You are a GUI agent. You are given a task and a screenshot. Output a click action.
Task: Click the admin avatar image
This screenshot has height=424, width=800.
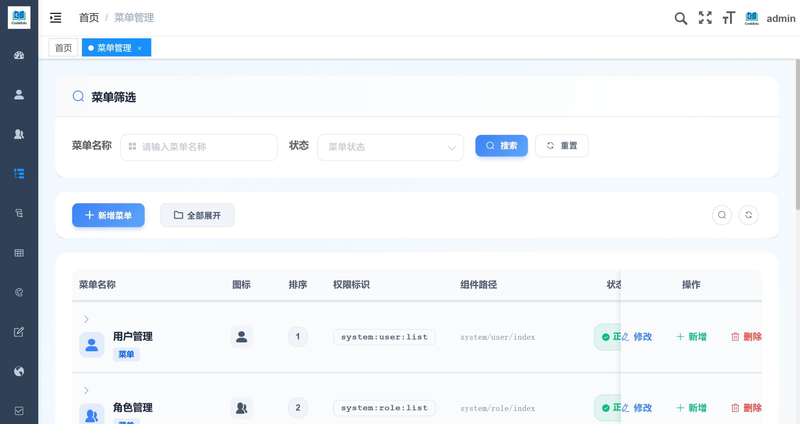[752, 18]
